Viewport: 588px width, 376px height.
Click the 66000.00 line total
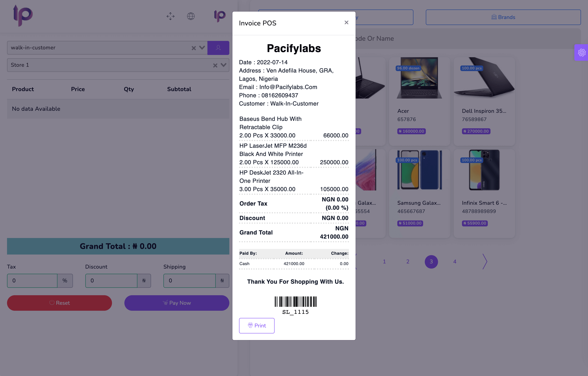click(x=336, y=135)
